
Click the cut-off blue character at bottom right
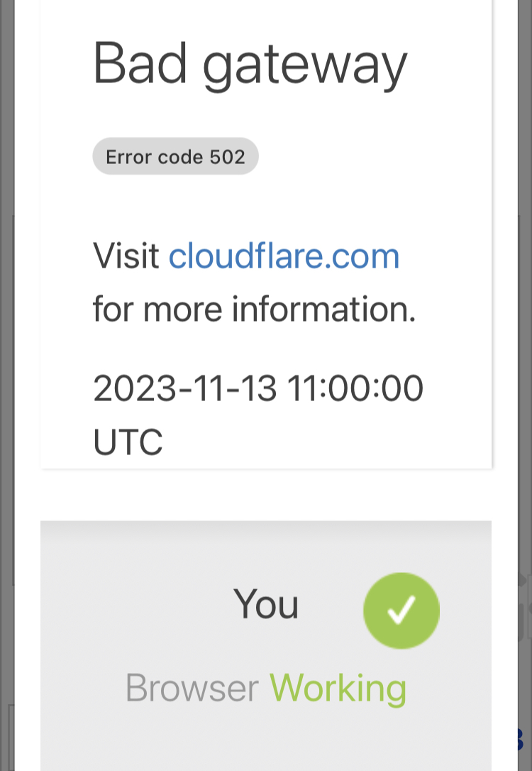click(x=520, y=738)
